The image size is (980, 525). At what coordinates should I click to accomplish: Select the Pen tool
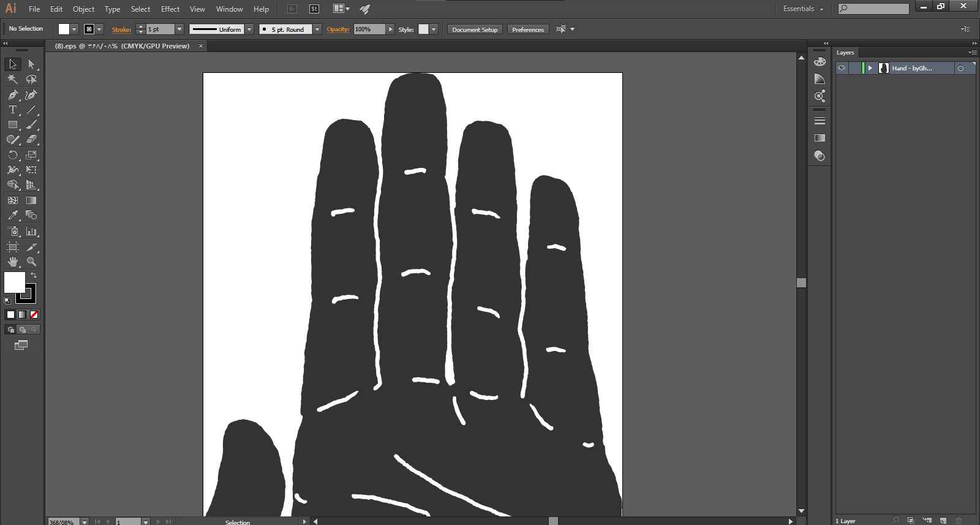[x=12, y=95]
